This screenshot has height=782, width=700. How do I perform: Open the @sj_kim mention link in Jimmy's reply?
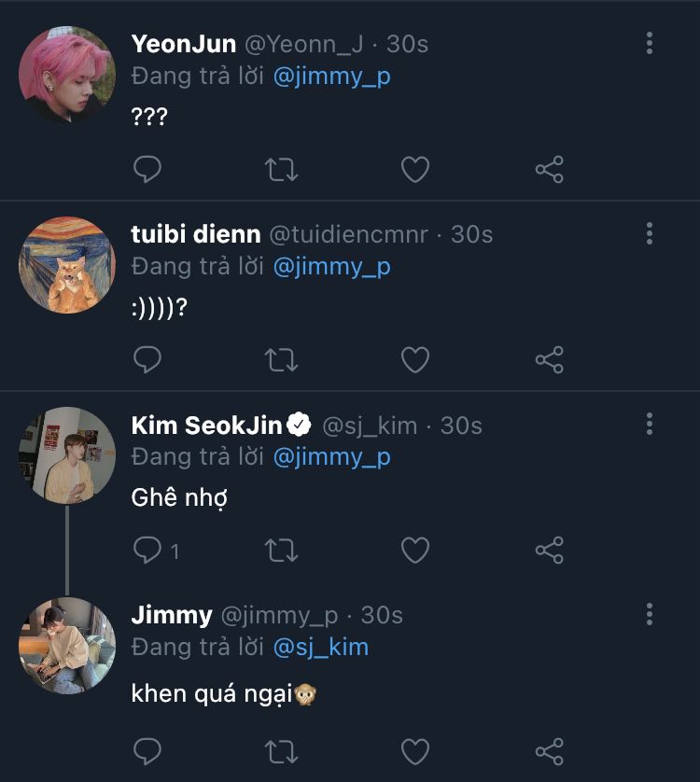pyautogui.click(x=321, y=647)
